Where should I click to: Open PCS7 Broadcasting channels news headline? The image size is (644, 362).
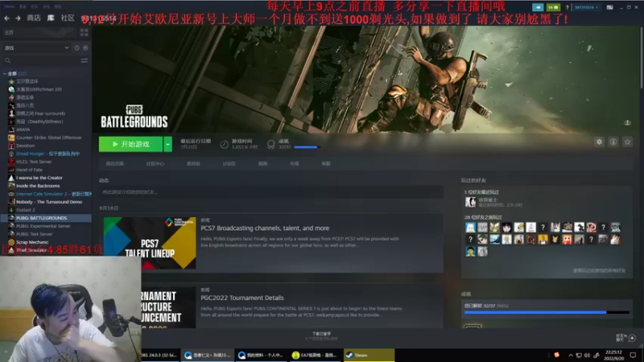265,228
